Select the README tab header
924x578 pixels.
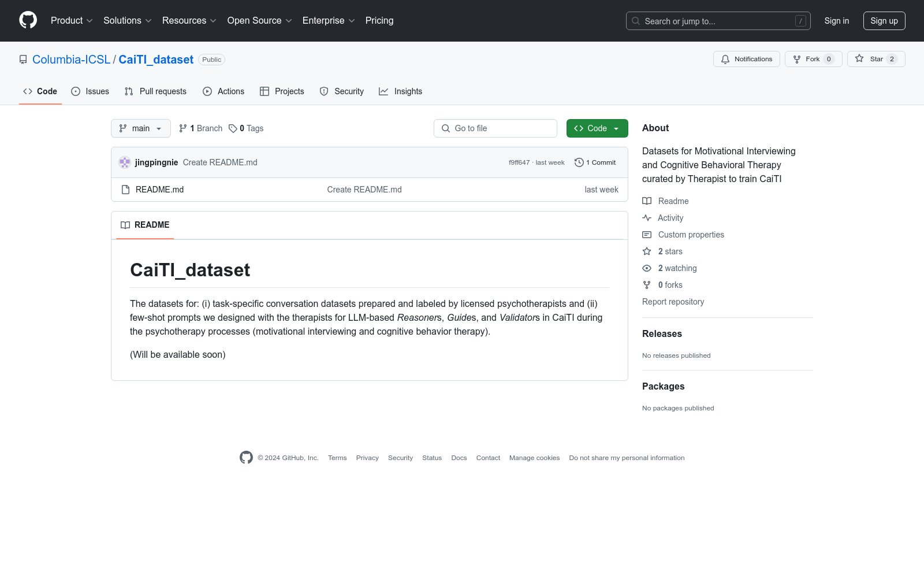coord(145,225)
